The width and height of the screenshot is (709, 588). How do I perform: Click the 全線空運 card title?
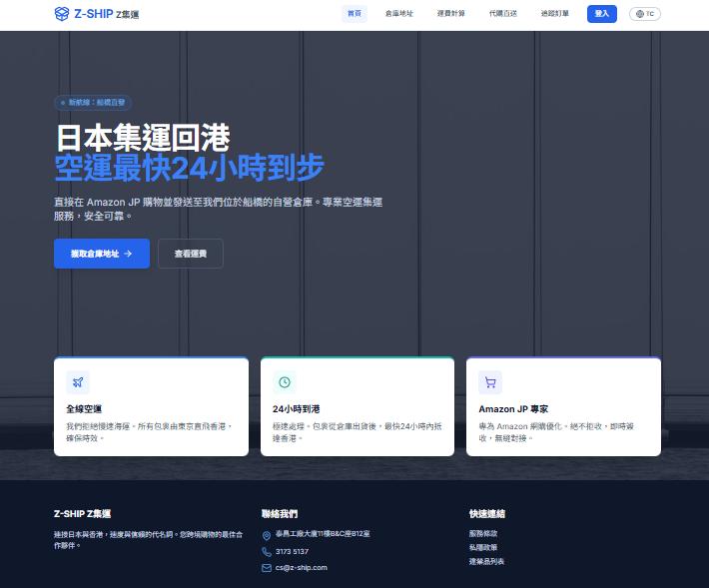click(84, 409)
